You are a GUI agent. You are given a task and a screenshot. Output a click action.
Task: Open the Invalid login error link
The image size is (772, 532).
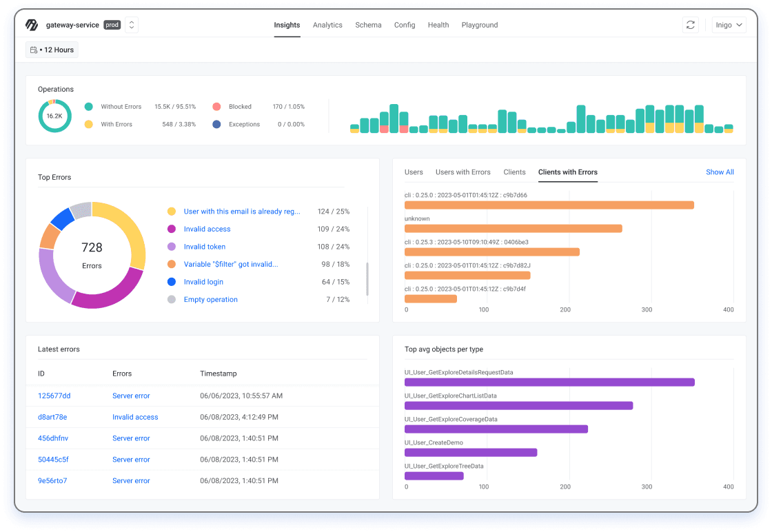[x=203, y=282]
